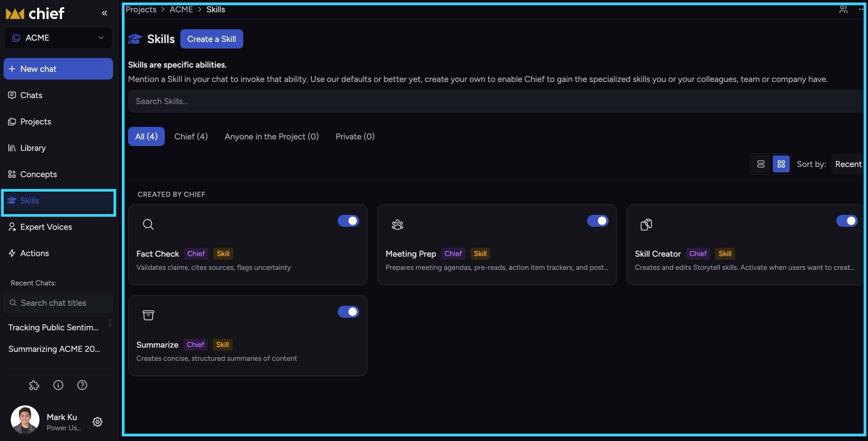Click Mark Ku profile avatar
The image size is (868, 441).
(25, 420)
